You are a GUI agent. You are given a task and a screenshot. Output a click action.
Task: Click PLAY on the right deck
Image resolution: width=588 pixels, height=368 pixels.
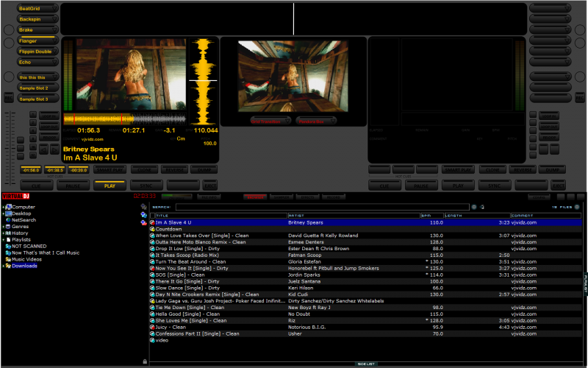458,185
